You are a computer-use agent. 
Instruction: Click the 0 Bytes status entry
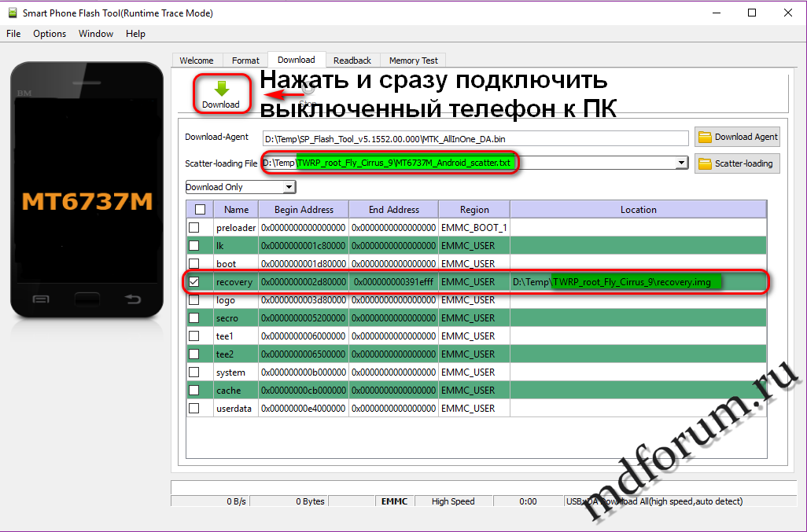(288, 501)
